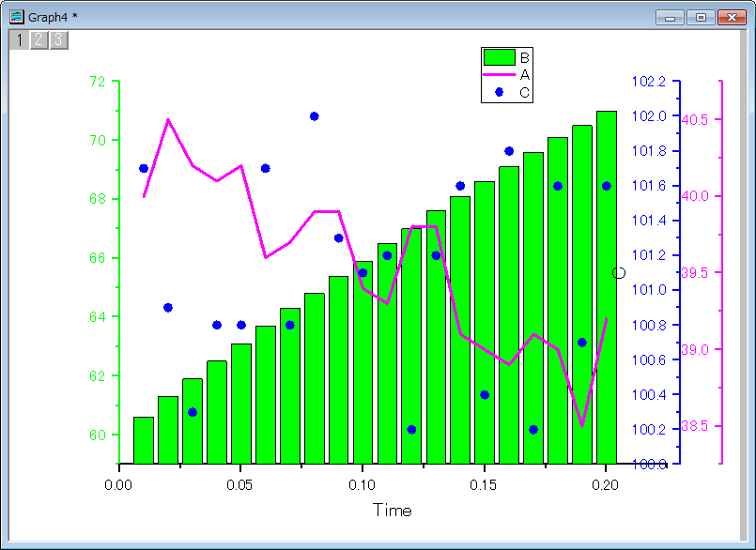
Task: Click x-axis tick label 0.20
Action: [605, 485]
